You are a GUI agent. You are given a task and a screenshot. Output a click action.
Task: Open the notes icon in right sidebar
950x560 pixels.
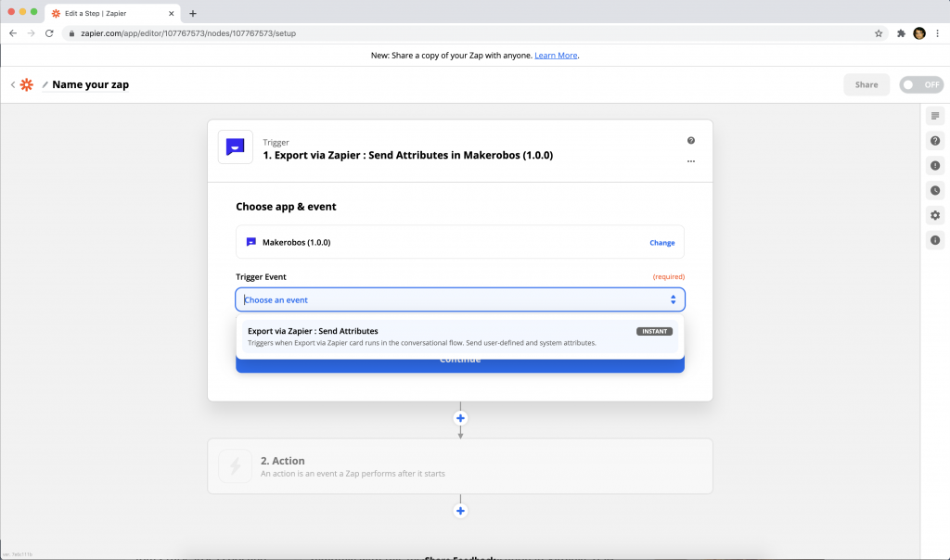[x=935, y=116]
